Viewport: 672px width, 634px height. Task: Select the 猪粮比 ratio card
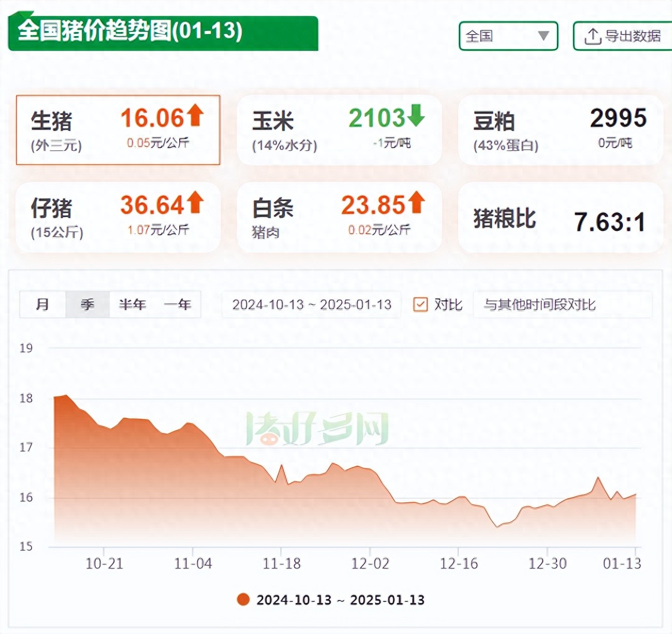560,217
